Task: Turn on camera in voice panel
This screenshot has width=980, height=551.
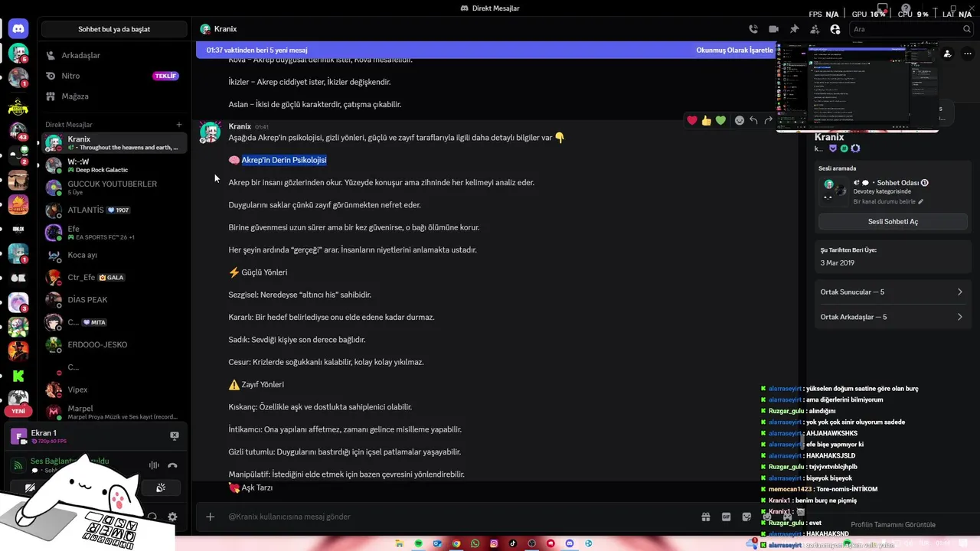Action: [30, 487]
